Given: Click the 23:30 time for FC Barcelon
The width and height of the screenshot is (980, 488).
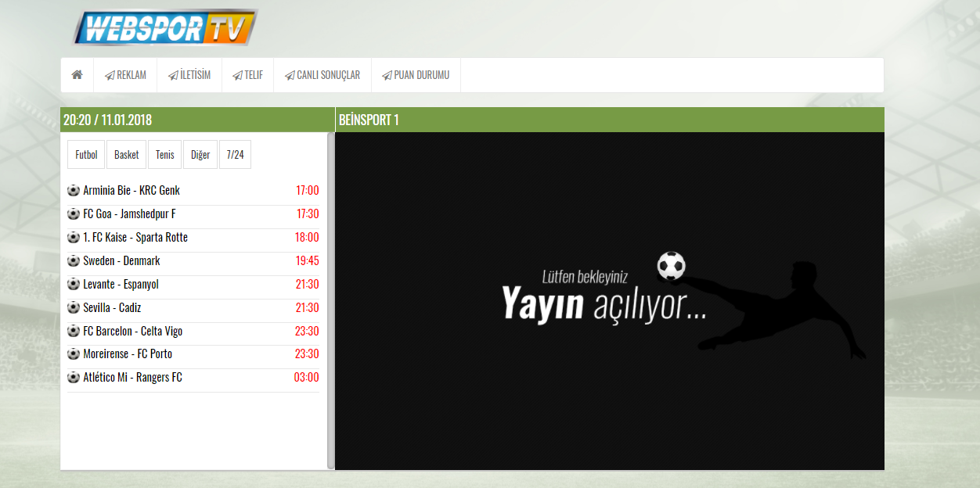Looking at the screenshot, I should pos(307,331).
